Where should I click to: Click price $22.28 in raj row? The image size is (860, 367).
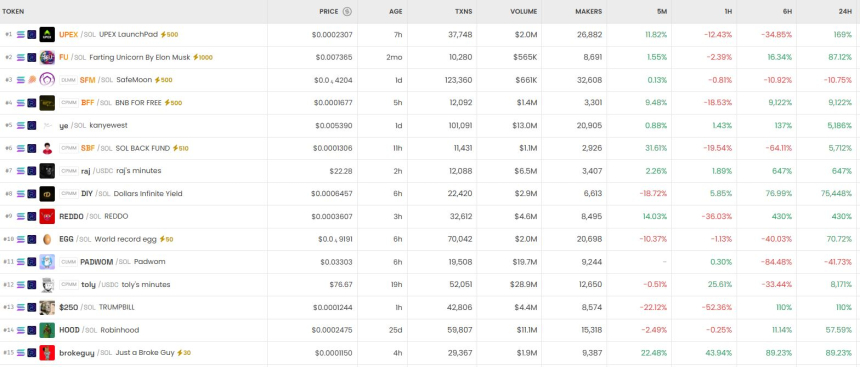click(x=341, y=171)
